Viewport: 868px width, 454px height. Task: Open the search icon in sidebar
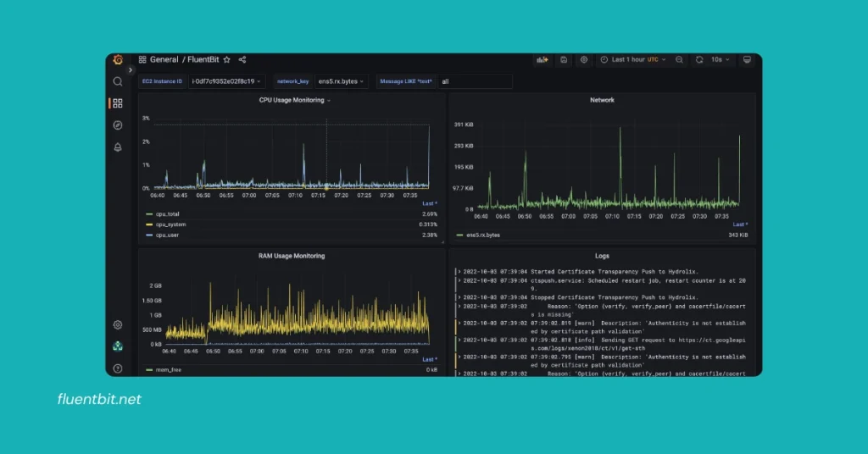[x=118, y=82]
